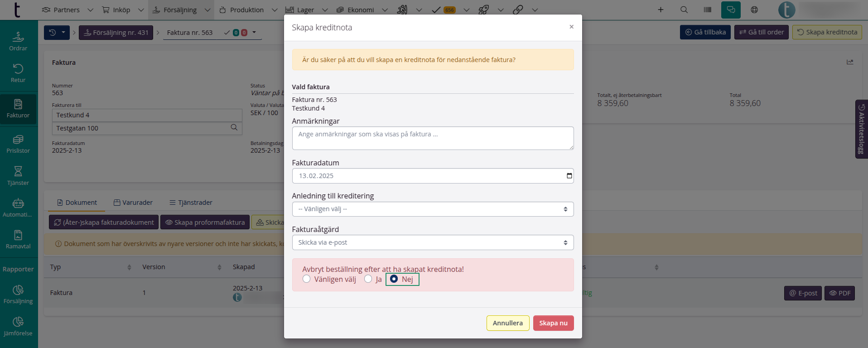Screen dimensions: 868x348
Task: Select the Ja radio button
Action: [x=368, y=279]
